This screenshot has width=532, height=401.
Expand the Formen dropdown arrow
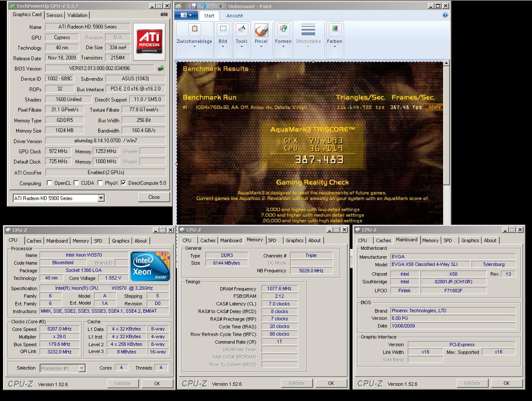(283, 46)
